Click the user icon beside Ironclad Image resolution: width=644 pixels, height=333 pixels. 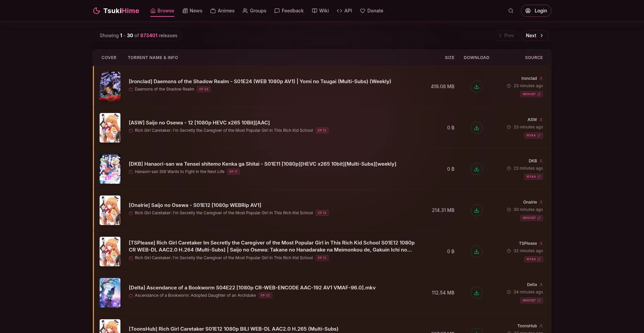click(541, 78)
